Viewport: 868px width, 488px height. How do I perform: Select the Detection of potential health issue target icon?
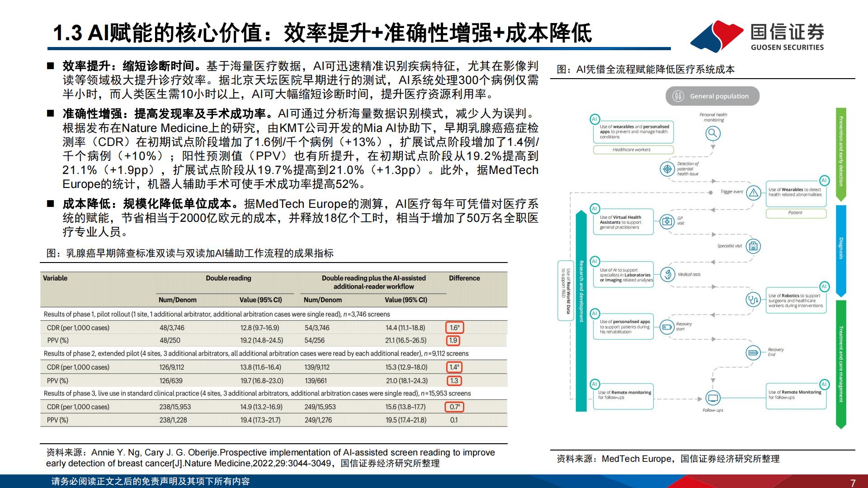tap(668, 169)
